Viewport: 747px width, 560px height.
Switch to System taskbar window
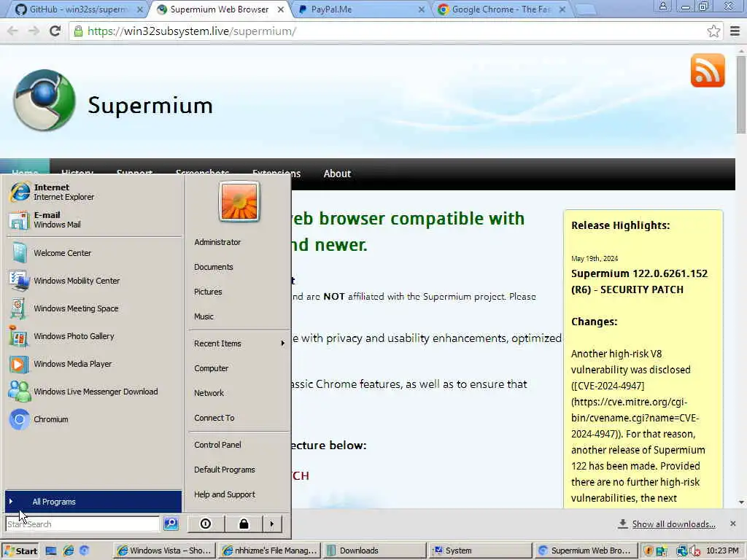tap(480, 551)
